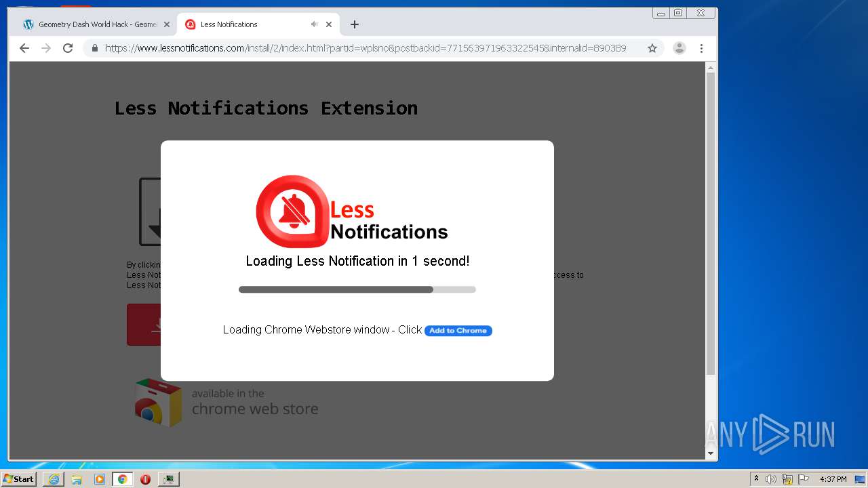Close the Less Notifications tab
868x488 pixels.
329,24
